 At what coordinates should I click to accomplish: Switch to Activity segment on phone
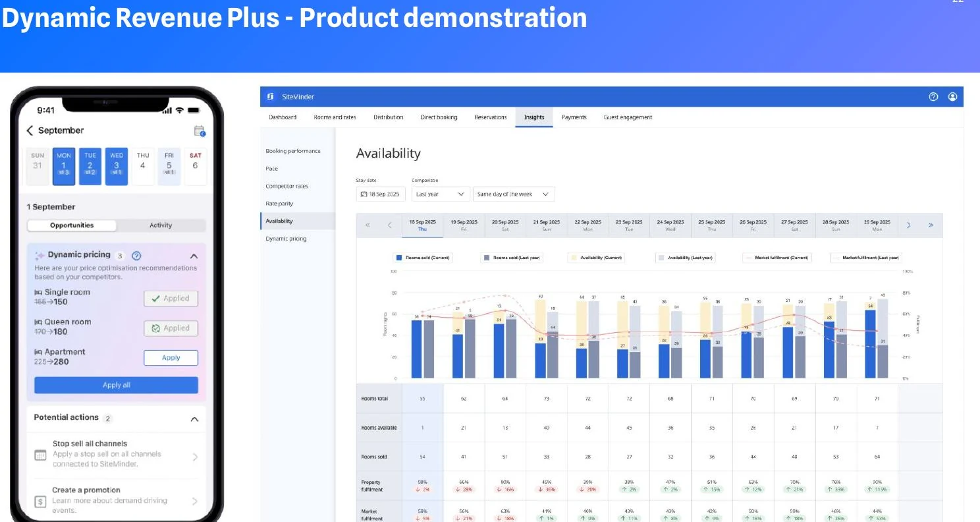(160, 225)
